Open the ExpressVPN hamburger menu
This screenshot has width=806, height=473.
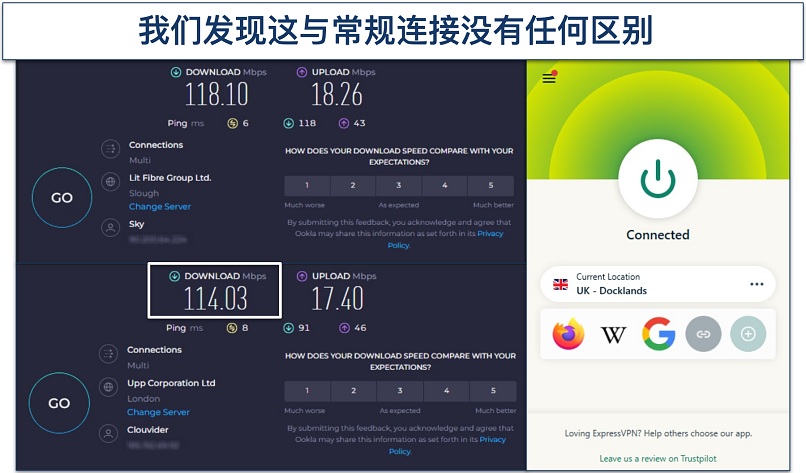pyautogui.click(x=548, y=78)
